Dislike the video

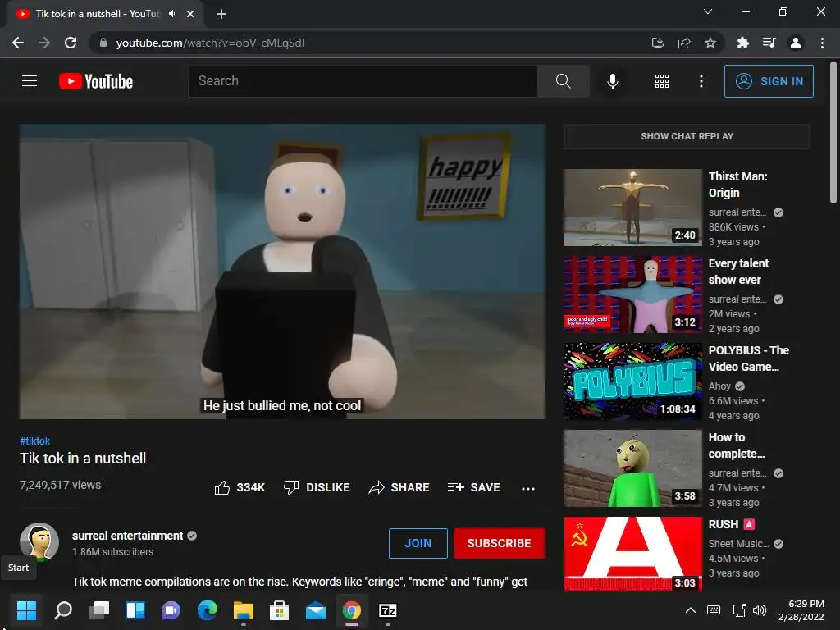(x=317, y=487)
